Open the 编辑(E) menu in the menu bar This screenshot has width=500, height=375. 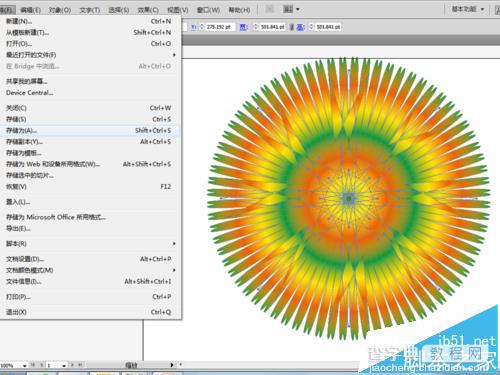(x=31, y=10)
